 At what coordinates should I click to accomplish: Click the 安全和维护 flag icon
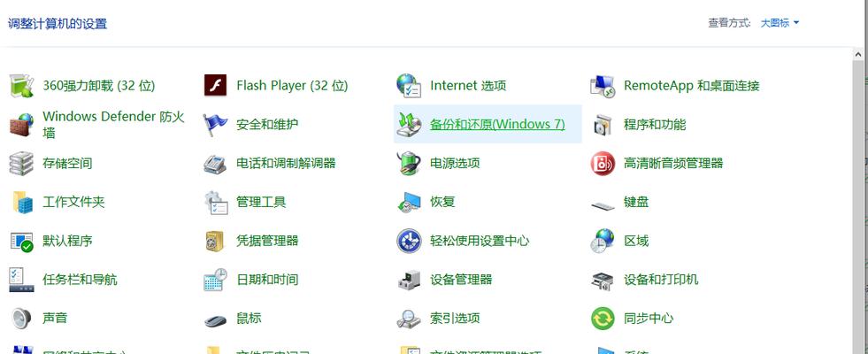(215, 124)
